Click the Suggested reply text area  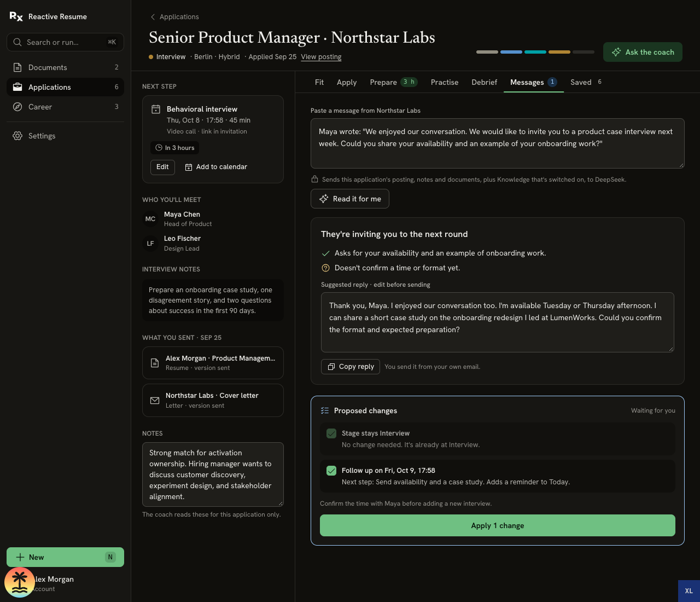tap(498, 322)
